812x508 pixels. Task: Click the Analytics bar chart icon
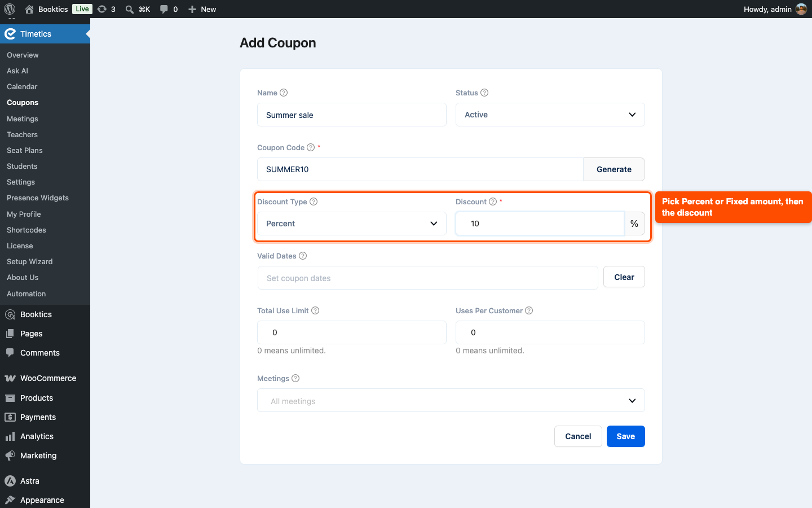10,436
